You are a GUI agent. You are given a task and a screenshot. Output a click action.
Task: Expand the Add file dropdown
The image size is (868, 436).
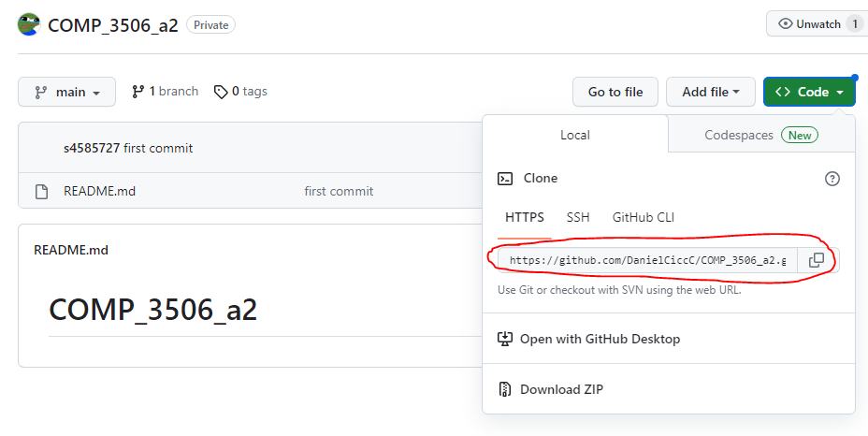click(x=710, y=92)
